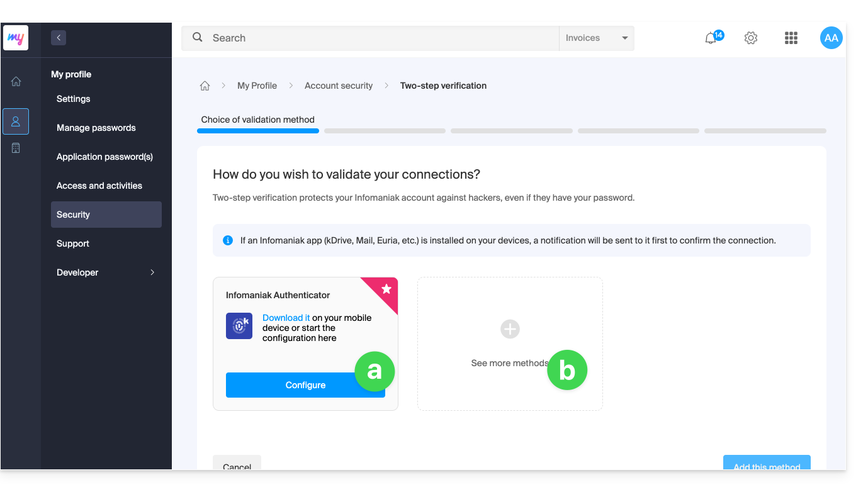Click the first blue progress step bar
The image size is (868, 492).
[258, 131]
